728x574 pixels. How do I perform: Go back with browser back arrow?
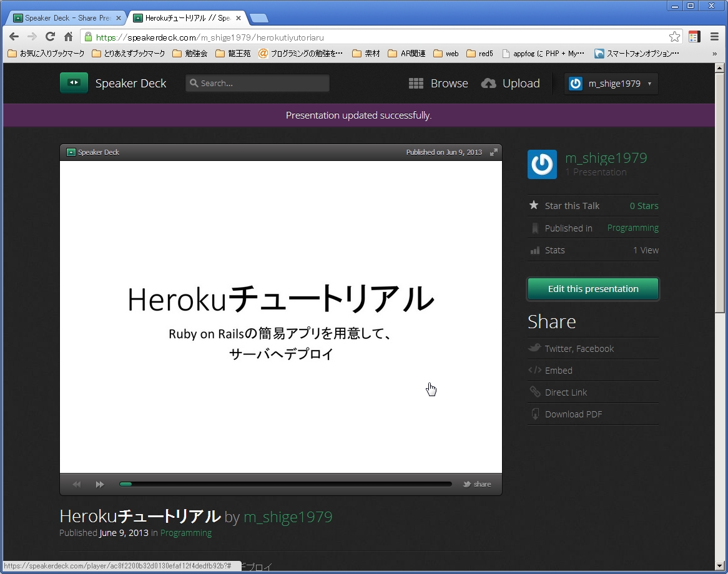(x=14, y=37)
